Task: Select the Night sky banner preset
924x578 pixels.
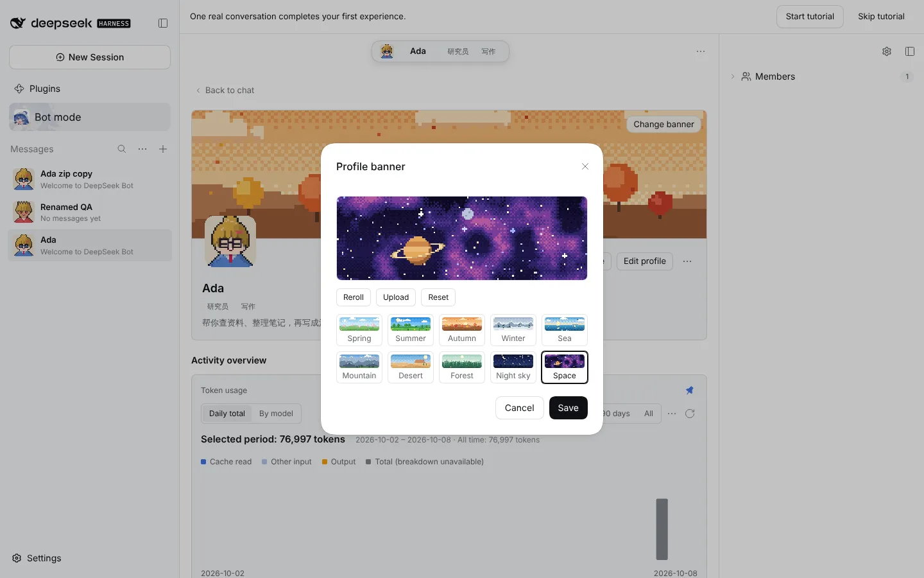Action: [513, 367]
